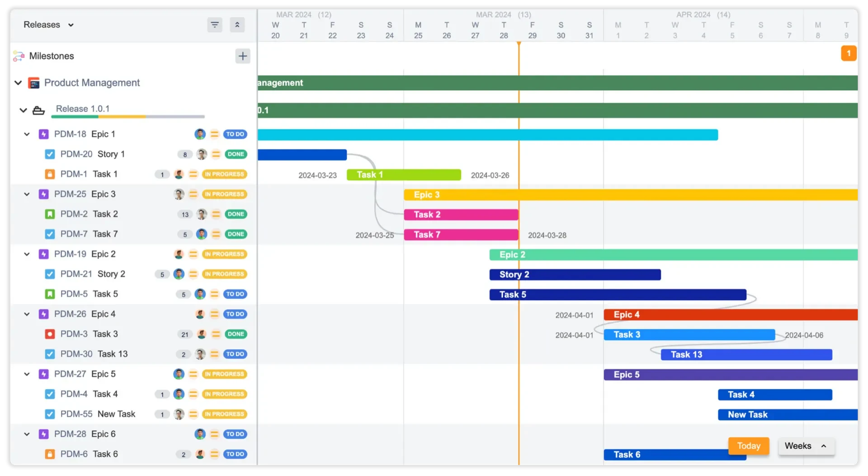
Task: Open the filter options icon
Action: point(215,25)
